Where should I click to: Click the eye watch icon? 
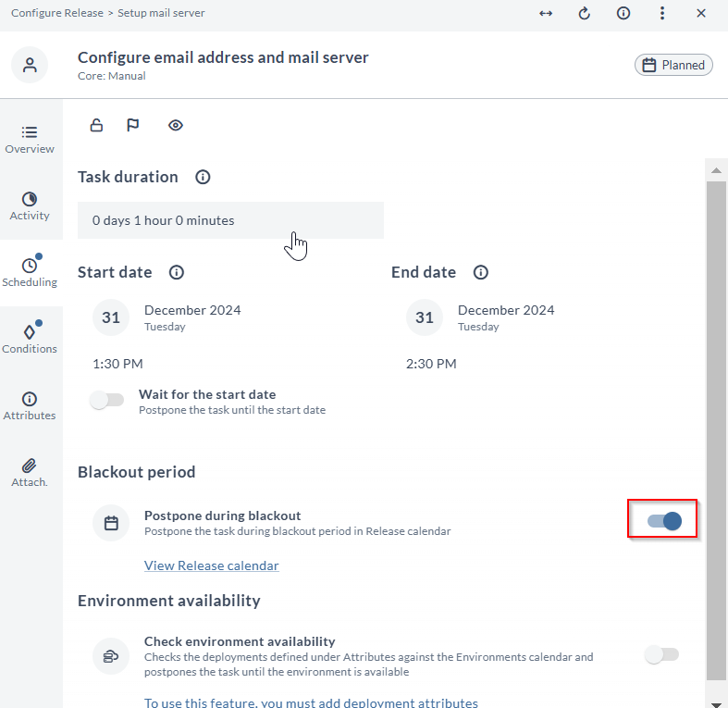point(176,125)
